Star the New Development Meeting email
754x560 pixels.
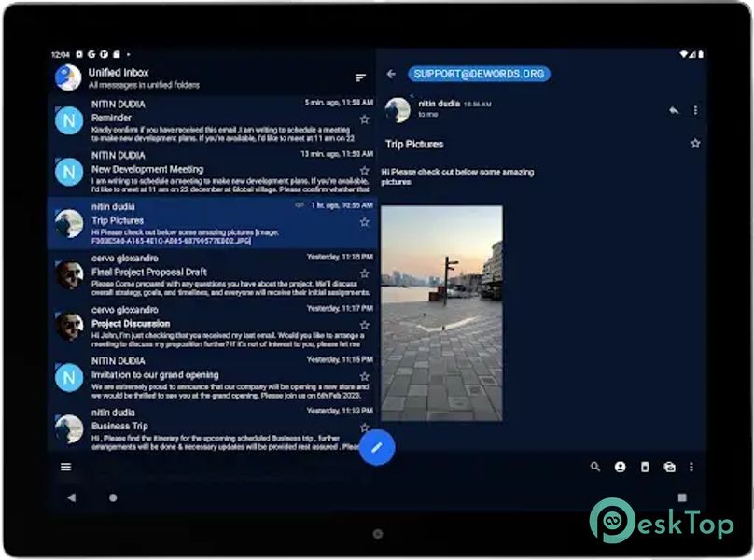click(x=365, y=171)
